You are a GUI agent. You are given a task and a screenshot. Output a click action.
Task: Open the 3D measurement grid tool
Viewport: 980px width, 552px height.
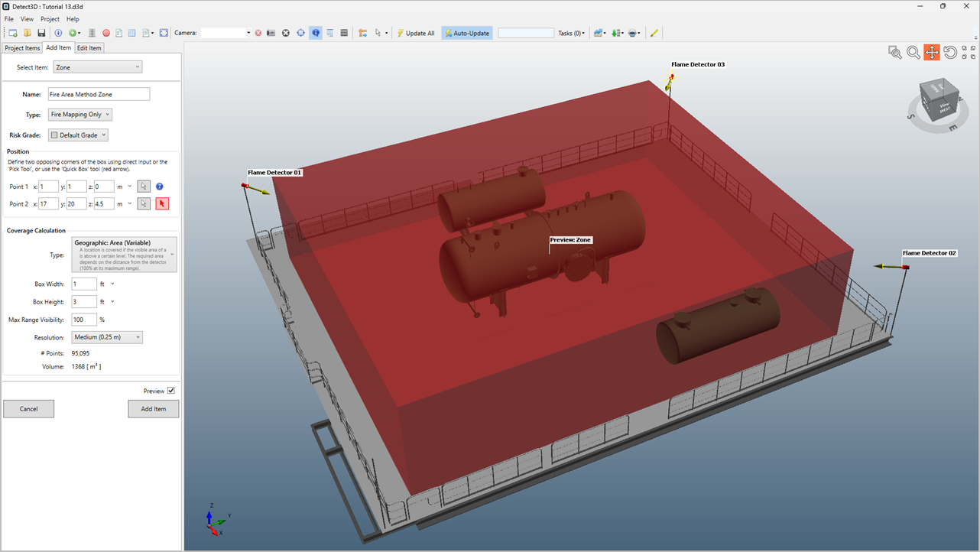[346, 32]
